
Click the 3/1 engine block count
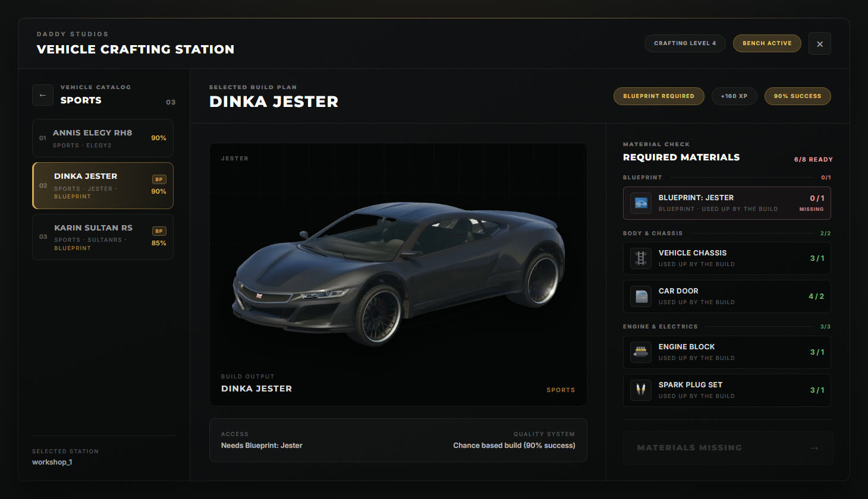[817, 352]
